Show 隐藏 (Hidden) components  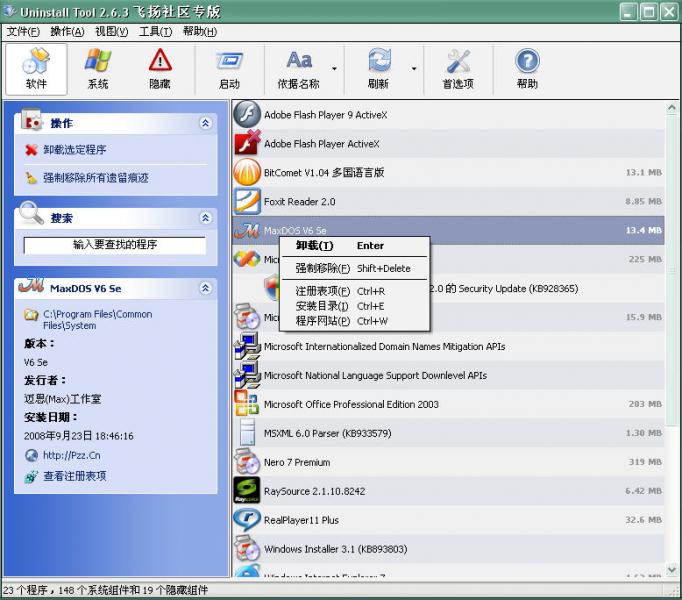160,69
